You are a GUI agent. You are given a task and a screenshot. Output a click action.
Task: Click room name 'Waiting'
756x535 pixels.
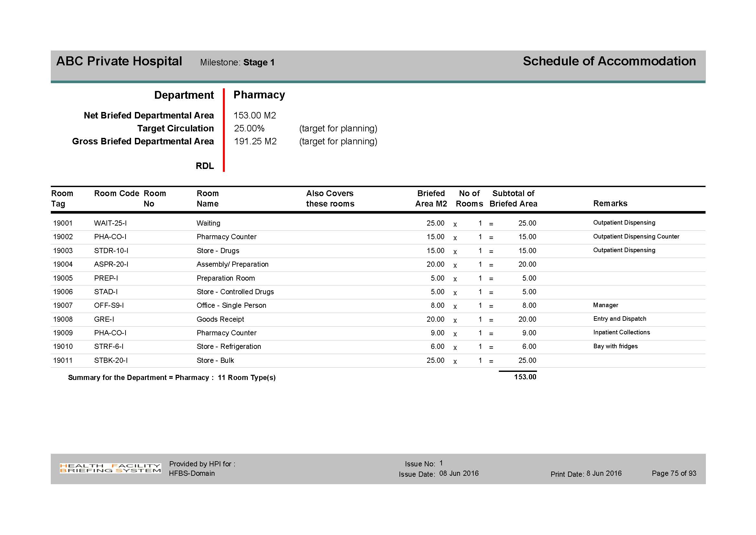pos(208,223)
